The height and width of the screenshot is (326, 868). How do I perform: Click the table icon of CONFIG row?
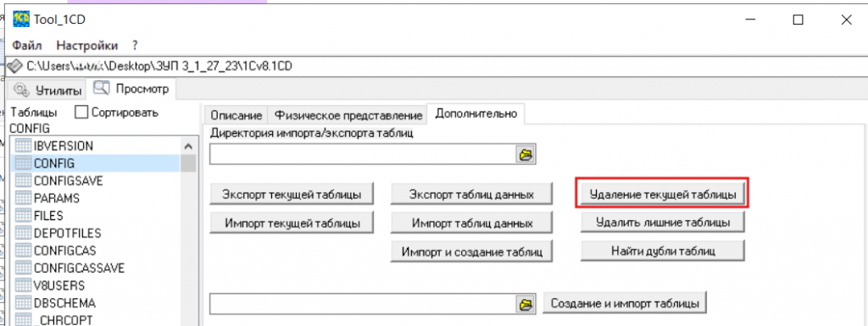click(x=23, y=163)
